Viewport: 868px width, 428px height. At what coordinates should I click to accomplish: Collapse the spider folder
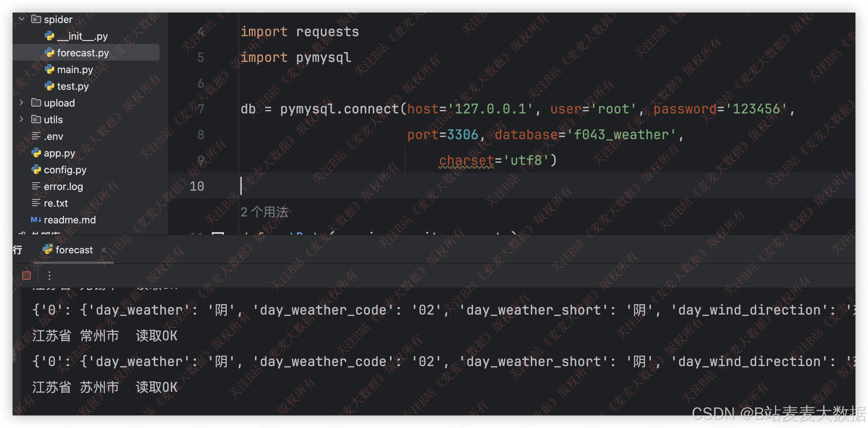pos(22,19)
